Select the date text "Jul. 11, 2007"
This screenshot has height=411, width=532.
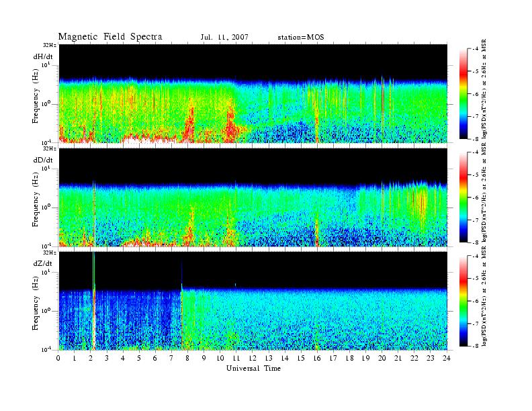coord(224,38)
